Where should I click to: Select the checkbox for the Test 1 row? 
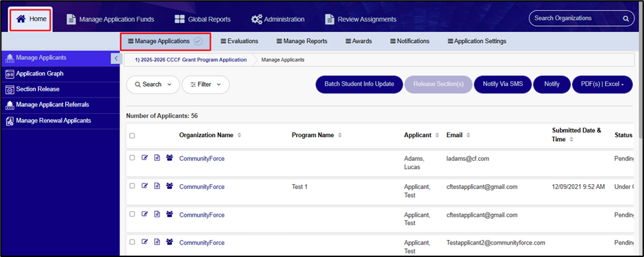coord(132,185)
